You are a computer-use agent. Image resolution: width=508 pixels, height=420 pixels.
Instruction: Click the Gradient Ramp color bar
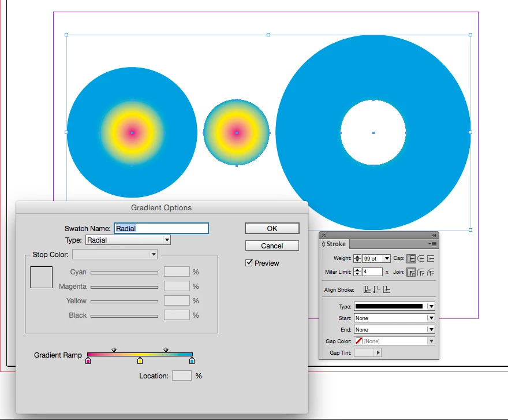point(140,355)
